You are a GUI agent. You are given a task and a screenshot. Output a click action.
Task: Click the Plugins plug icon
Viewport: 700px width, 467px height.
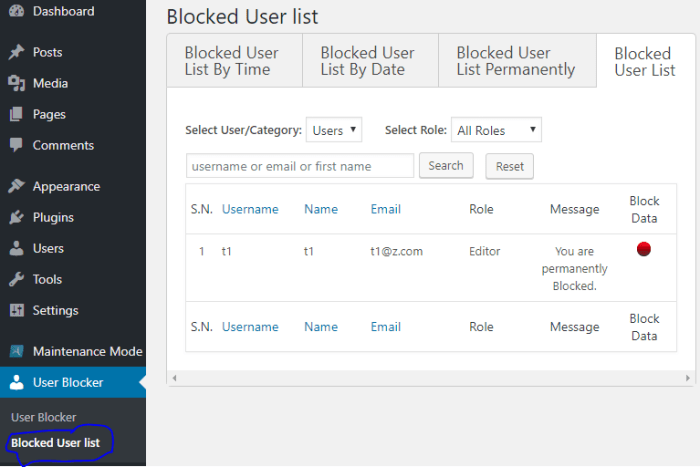pyautogui.click(x=16, y=217)
